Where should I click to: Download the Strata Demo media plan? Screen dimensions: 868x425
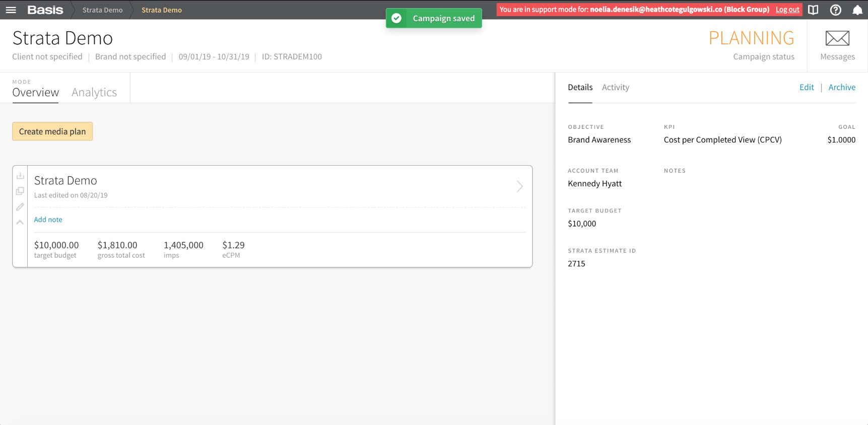tap(20, 176)
